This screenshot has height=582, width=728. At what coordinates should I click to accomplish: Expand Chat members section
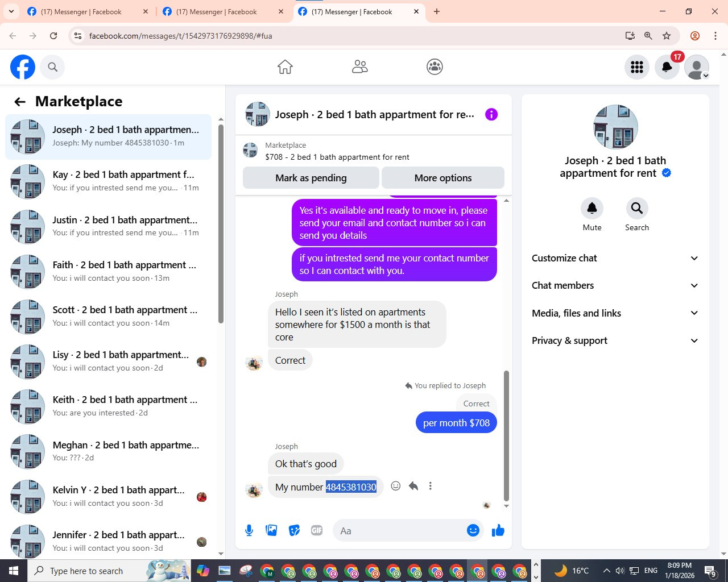[615, 285]
